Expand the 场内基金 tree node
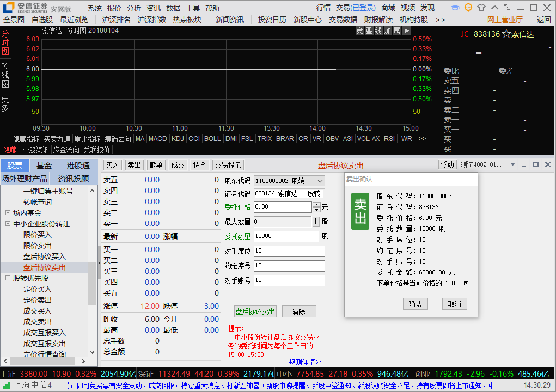The height and width of the screenshot is (392, 556). coord(8,213)
